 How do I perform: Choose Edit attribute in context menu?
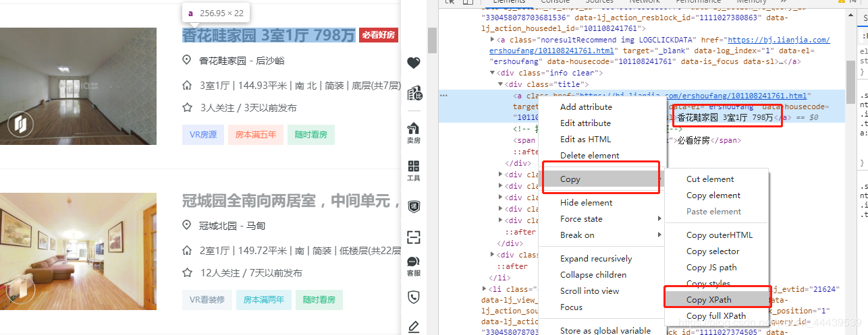(585, 123)
